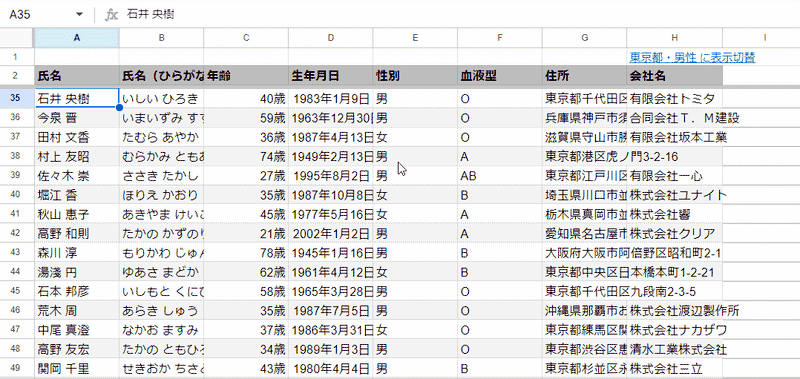Screen dimensions: 800x379
Task: Click the birthdate 1987年7月5日
Action: 331,311
